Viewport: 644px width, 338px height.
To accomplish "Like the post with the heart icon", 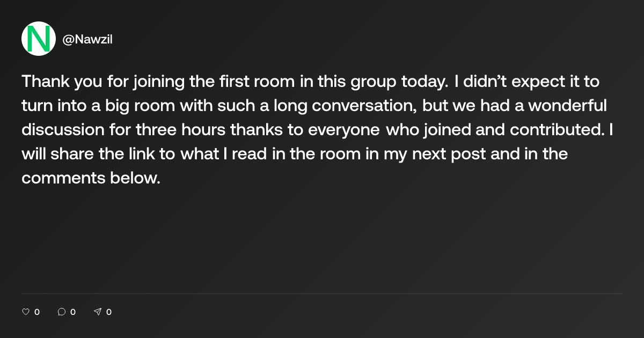I will tap(25, 312).
